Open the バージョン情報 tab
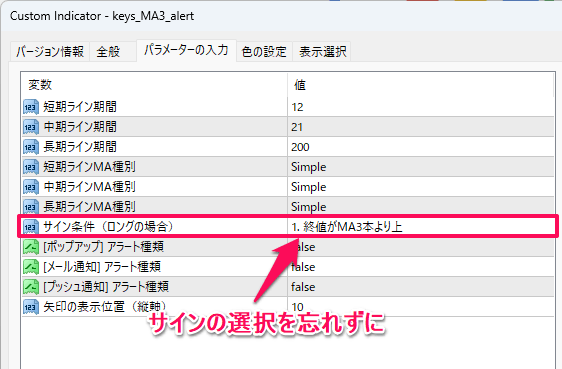 [50, 52]
